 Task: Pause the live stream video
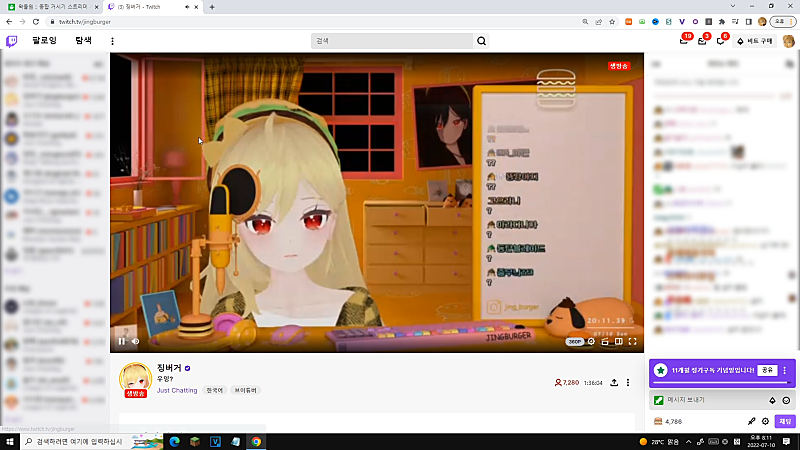(x=122, y=341)
